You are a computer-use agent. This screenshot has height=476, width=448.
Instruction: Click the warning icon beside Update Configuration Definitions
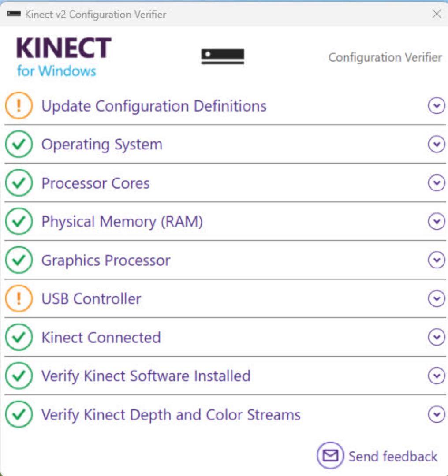[x=19, y=105]
